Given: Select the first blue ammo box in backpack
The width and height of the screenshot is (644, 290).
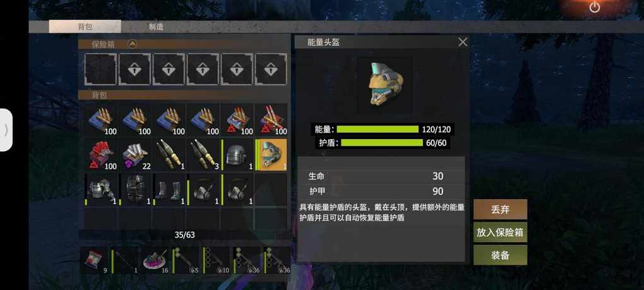Looking at the screenshot, I should pos(100,119).
